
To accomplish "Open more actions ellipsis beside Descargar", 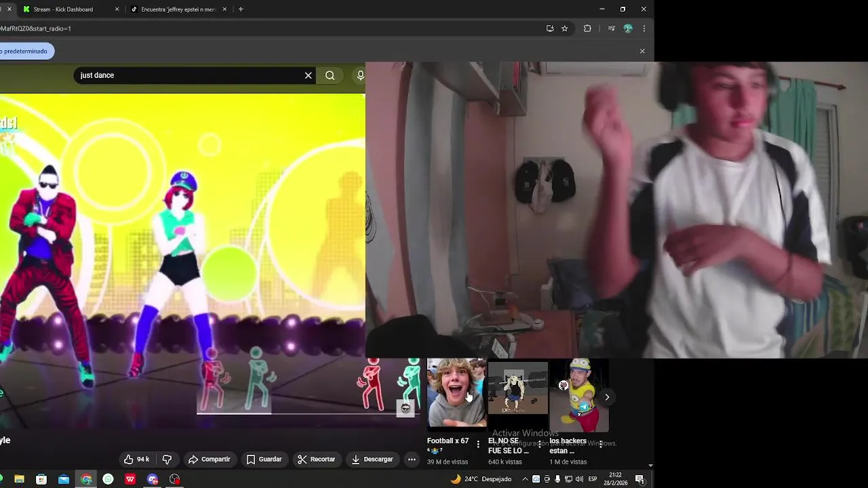I will click(412, 459).
